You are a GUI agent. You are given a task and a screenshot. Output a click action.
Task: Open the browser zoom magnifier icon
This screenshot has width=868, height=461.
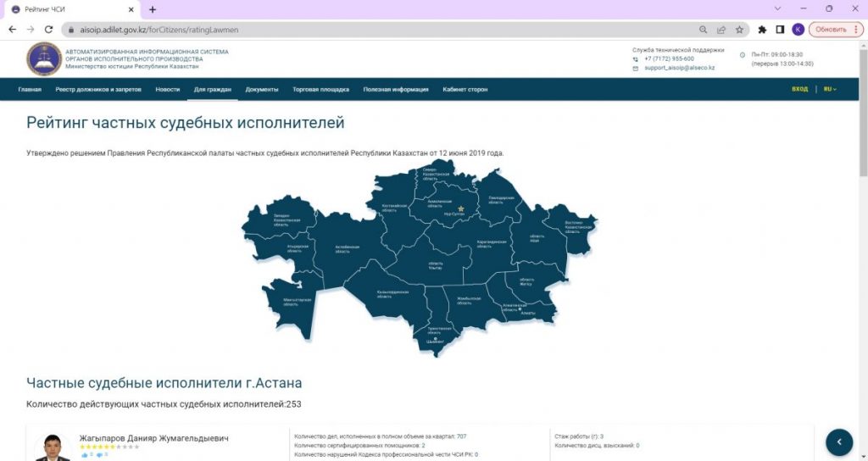(x=703, y=30)
